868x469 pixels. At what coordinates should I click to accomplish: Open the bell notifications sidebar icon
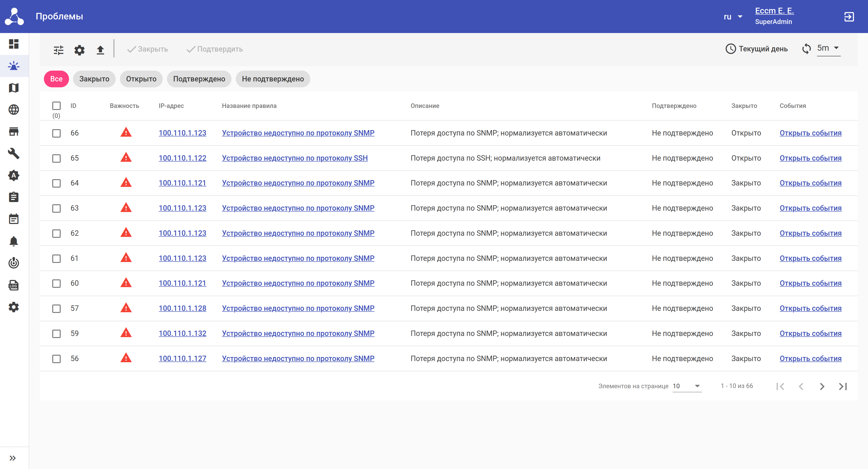click(14, 241)
